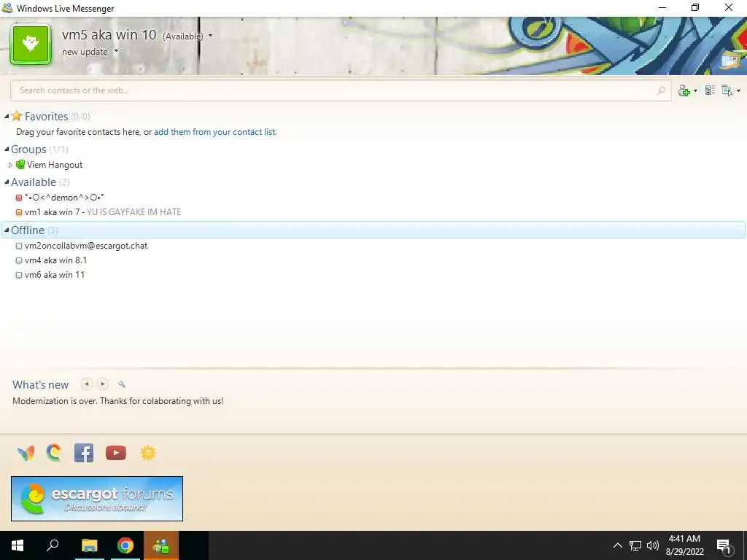Click Windows Live Messenger taskbar icon

coord(161,545)
